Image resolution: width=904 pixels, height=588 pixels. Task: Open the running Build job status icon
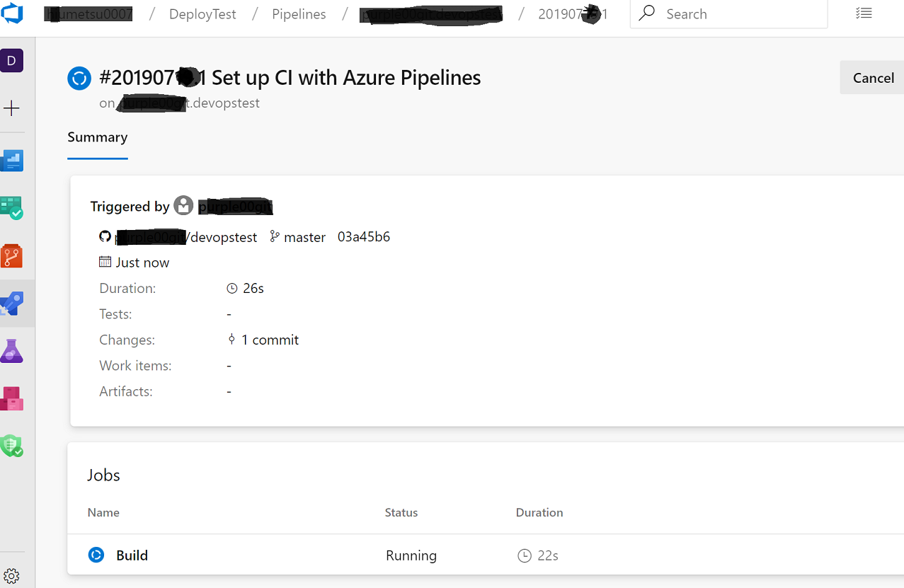(x=96, y=555)
